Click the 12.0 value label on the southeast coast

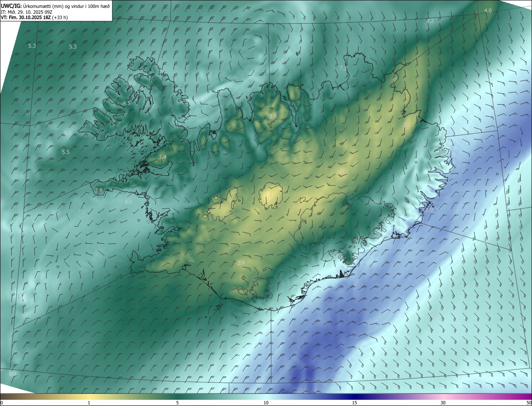(427, 210)
